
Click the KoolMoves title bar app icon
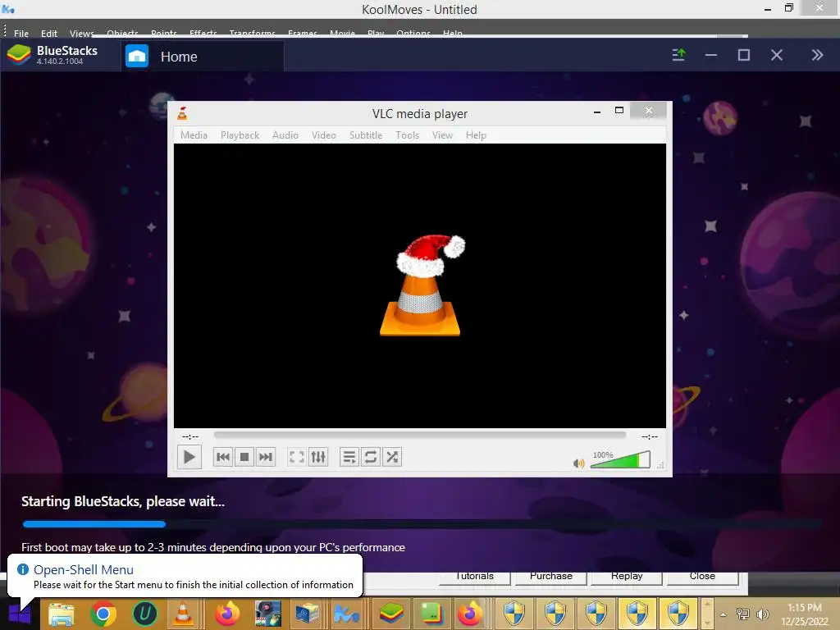(8, 9)
